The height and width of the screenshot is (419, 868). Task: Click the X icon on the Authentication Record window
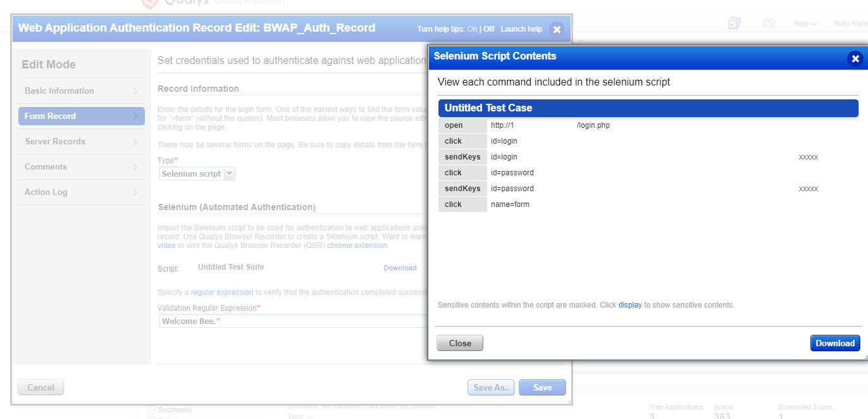[556, 29]
